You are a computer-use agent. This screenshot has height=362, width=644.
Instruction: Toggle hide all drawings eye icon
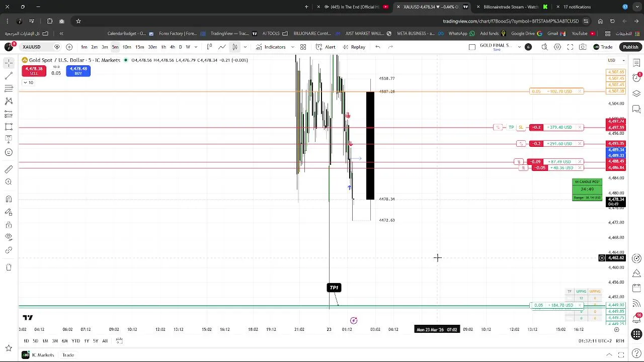[9, 237]
